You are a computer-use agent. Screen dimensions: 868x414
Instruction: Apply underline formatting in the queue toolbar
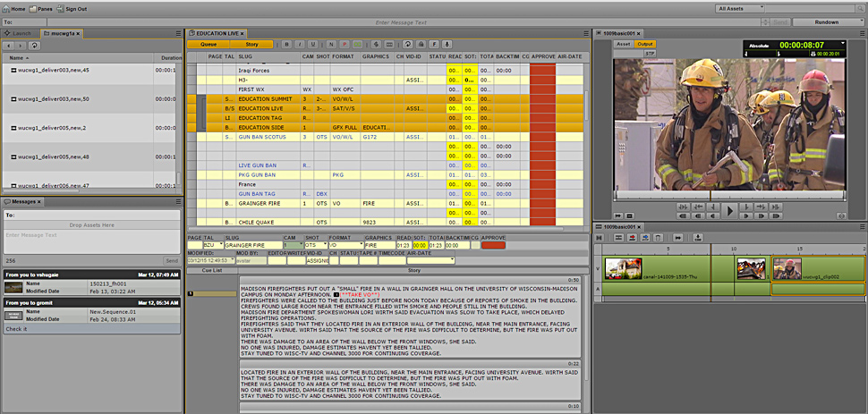(x=313, y=45)
